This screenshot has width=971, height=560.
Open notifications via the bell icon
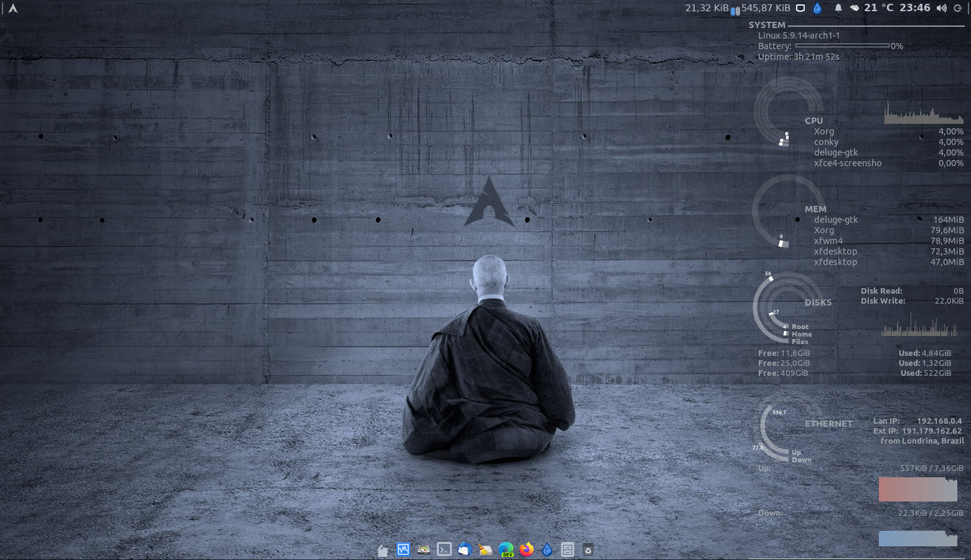click(838, 8)
